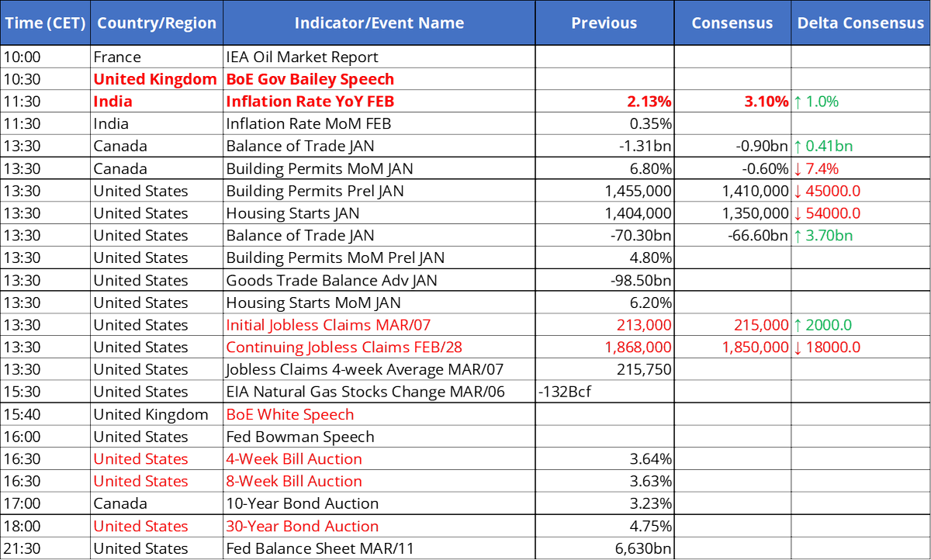Image resolution: width=931 pixels, height=560 pixels.
Task: Select Initial Jobless Claims MAR/07 cell
Action: 379,325
